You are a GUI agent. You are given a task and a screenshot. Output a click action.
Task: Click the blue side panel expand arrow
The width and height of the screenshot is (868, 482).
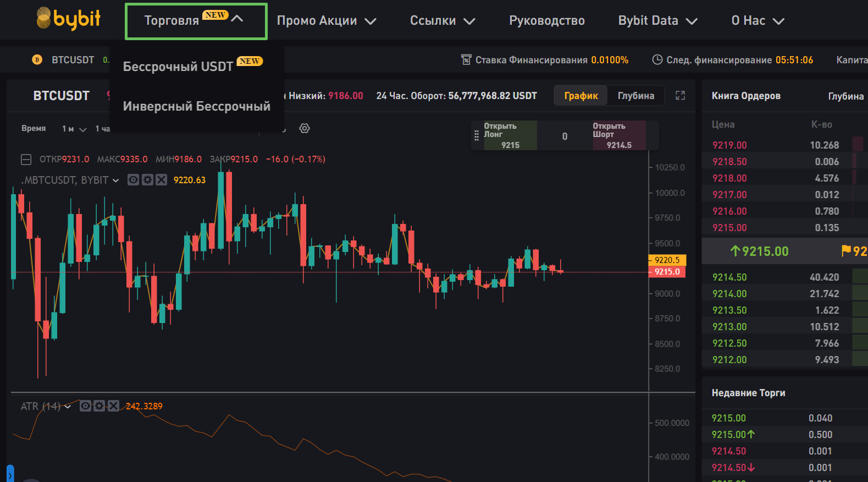pos(10,474)
